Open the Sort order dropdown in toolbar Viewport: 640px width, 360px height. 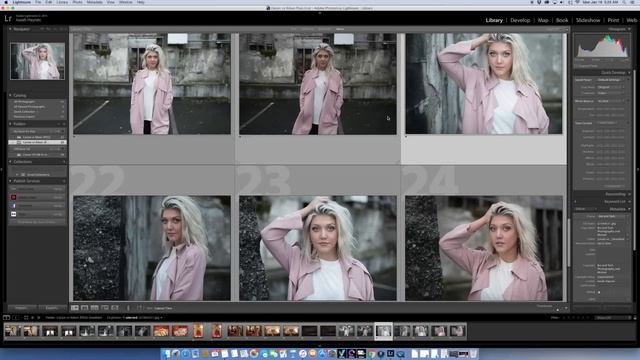click(163, 308)
